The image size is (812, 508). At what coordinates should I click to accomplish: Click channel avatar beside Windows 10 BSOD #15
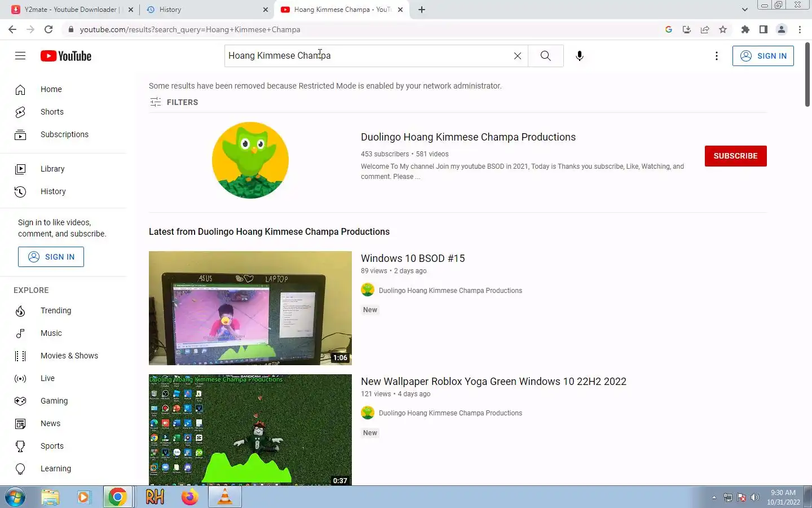(x=368, y=290)
